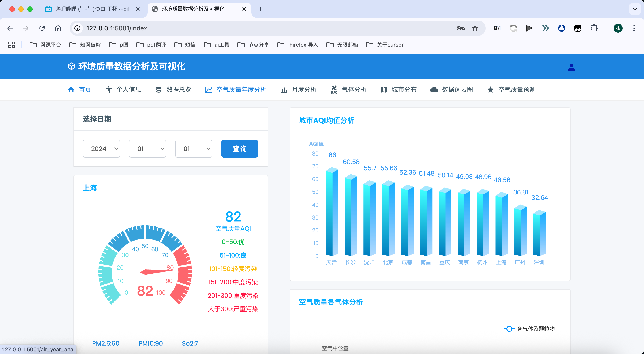The height and width of the screenshot is (354, 644).
Task: Click the password key icon in address bar
Action: 460,28
